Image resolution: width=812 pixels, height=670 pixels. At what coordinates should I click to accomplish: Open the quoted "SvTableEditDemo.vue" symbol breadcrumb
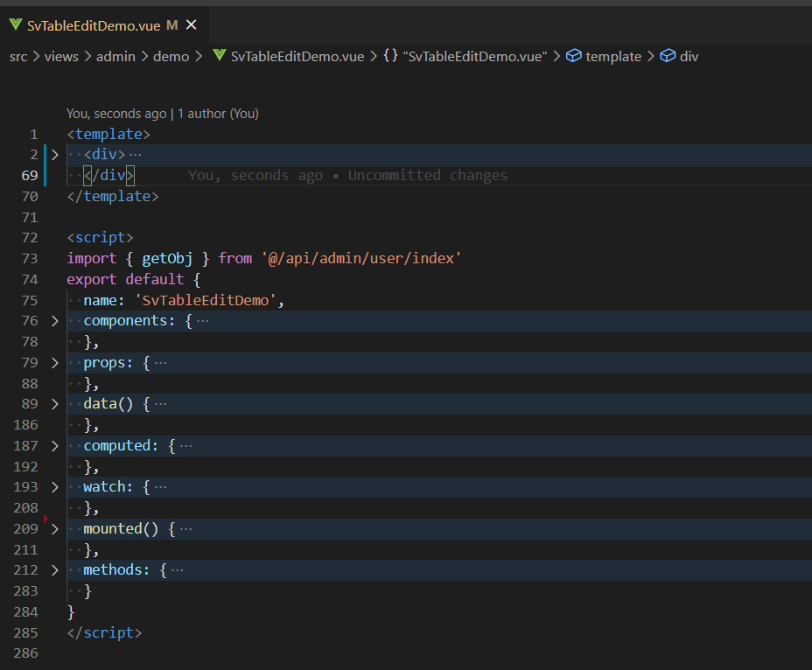[475, 57]
